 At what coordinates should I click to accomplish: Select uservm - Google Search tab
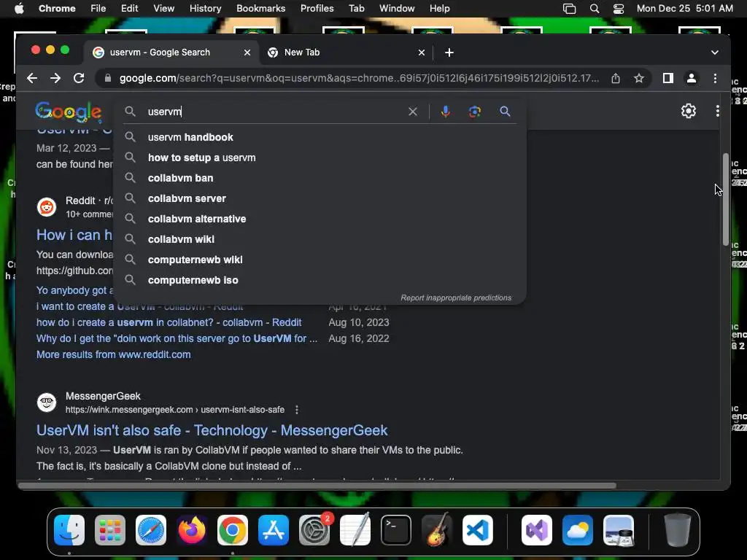171,52
